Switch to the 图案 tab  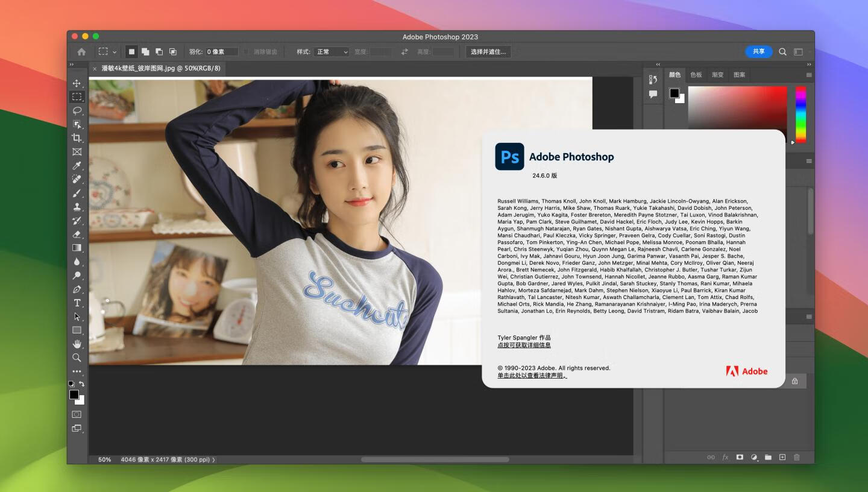pos(740,75)
